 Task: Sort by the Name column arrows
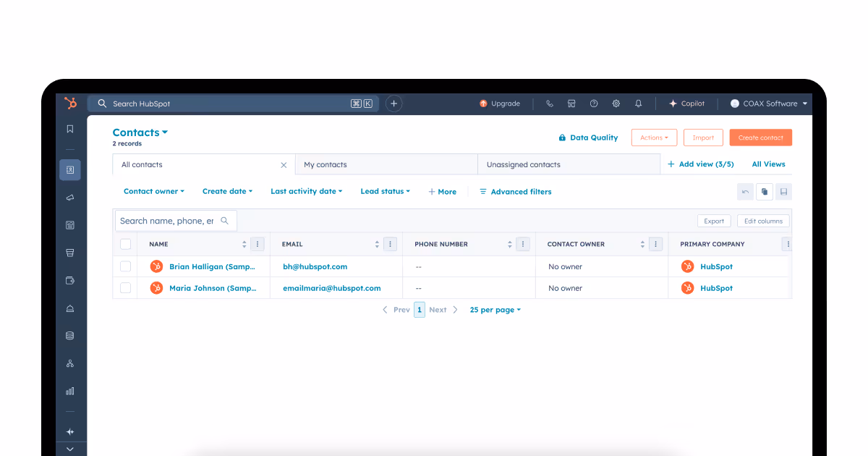click(x=244, y=245)
